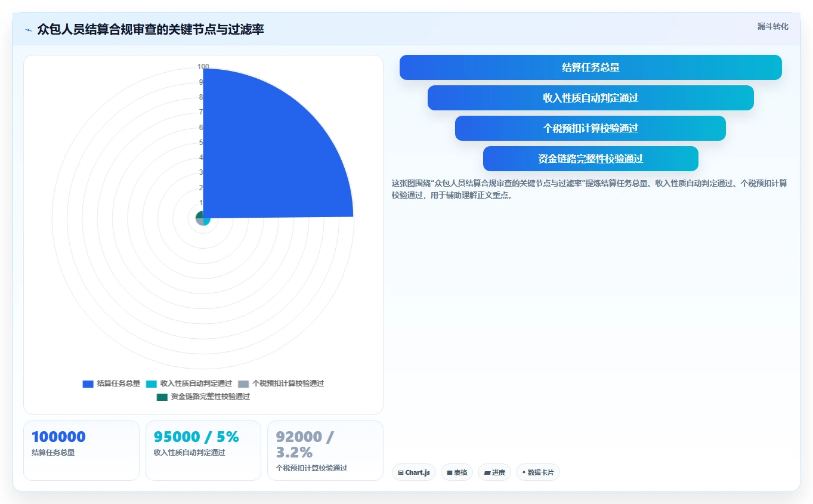
Task: Select the 数据卡片 tag chip
Action: [538, 472]
